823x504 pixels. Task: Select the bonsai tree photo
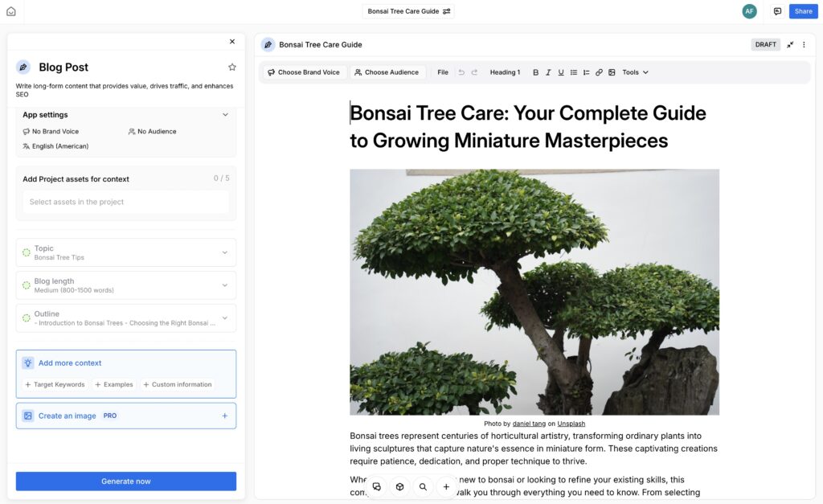tap(534, 292)
